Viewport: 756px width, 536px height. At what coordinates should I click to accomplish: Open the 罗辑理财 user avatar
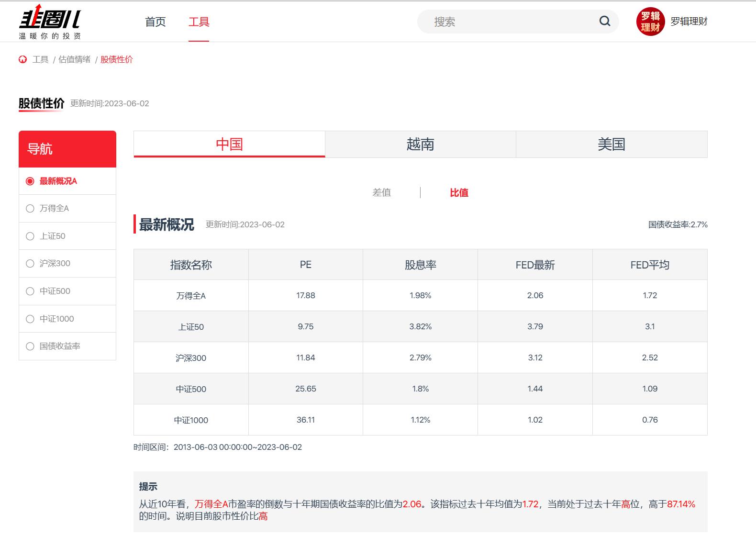[x=650, y=22]
